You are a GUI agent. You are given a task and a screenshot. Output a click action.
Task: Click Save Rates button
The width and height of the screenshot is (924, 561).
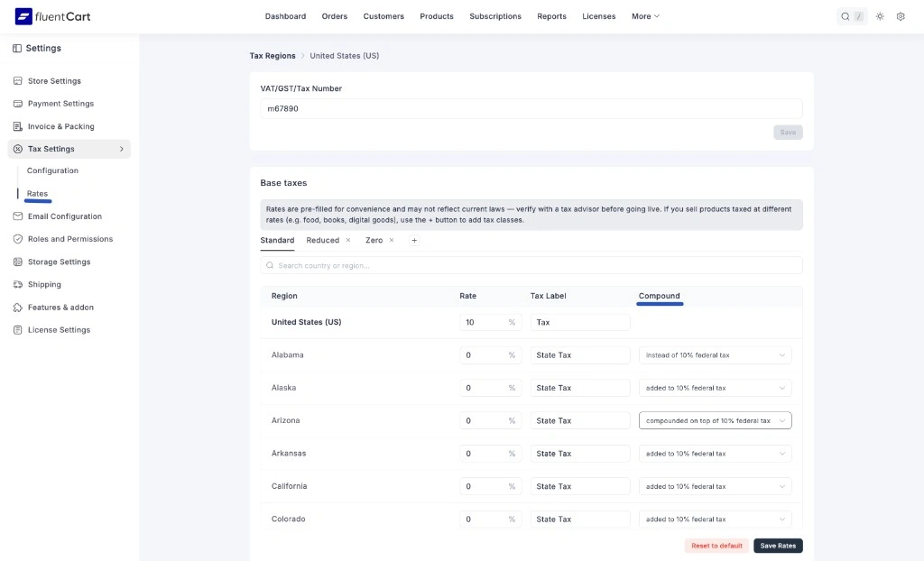click(x=778, y=546)
